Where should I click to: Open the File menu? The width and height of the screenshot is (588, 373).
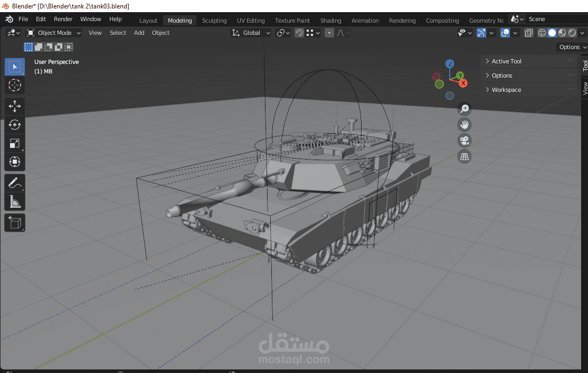pos(23,19)
